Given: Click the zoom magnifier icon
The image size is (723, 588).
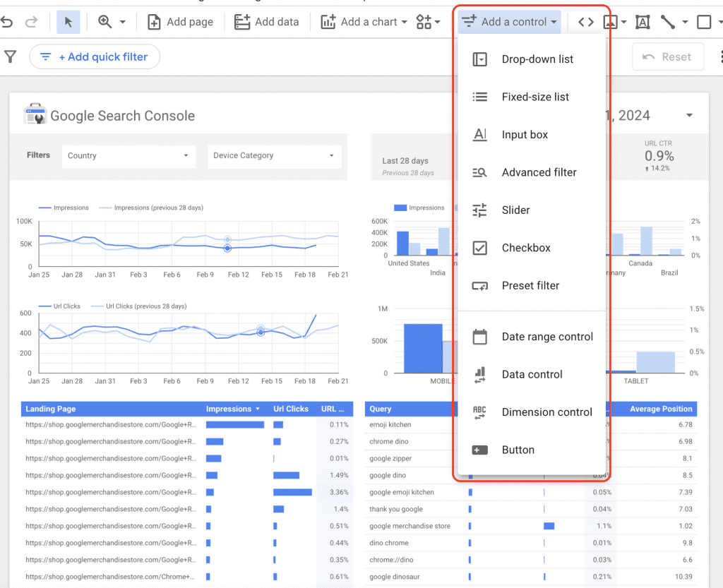Looking at the screenshot, I should [104, 22].
